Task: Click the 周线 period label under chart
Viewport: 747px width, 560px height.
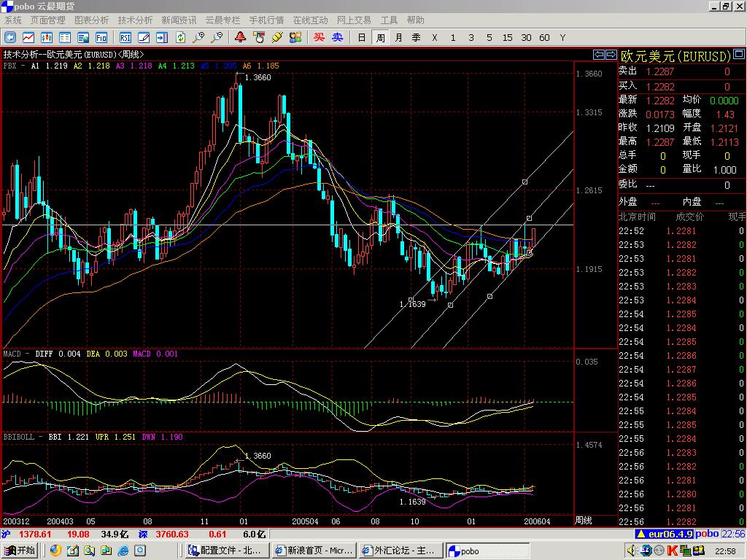Action: (x=584, y=521)
